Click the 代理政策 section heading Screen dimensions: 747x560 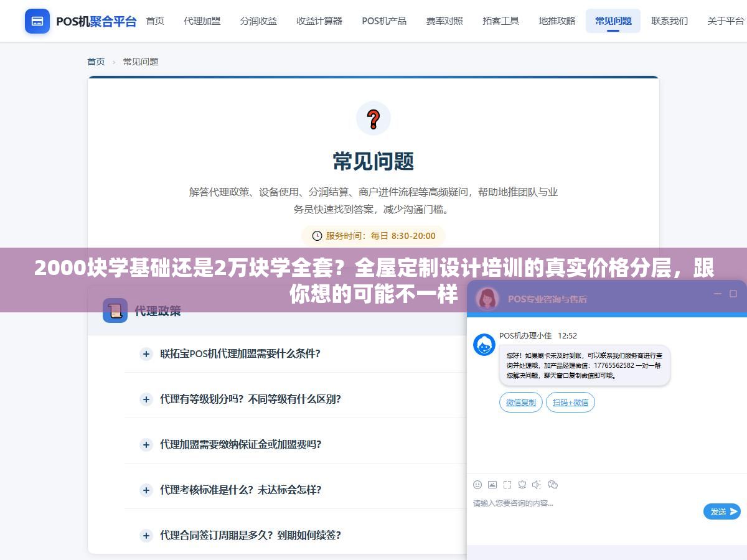[158, 311]
